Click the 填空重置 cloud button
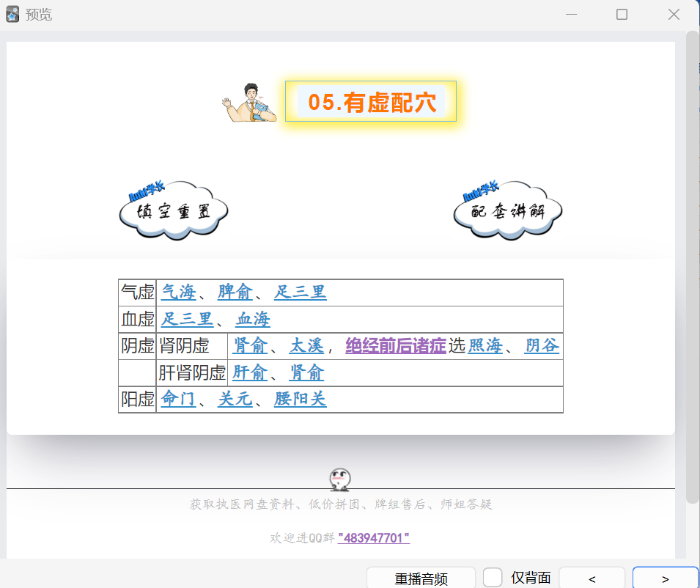 (x=174, y=210)
